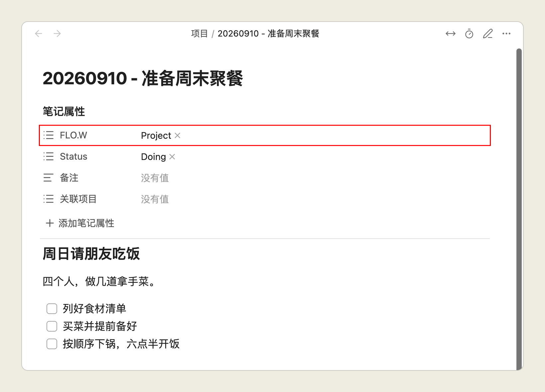Click the 关联项目 property list icon

click(x=49, y=199)
